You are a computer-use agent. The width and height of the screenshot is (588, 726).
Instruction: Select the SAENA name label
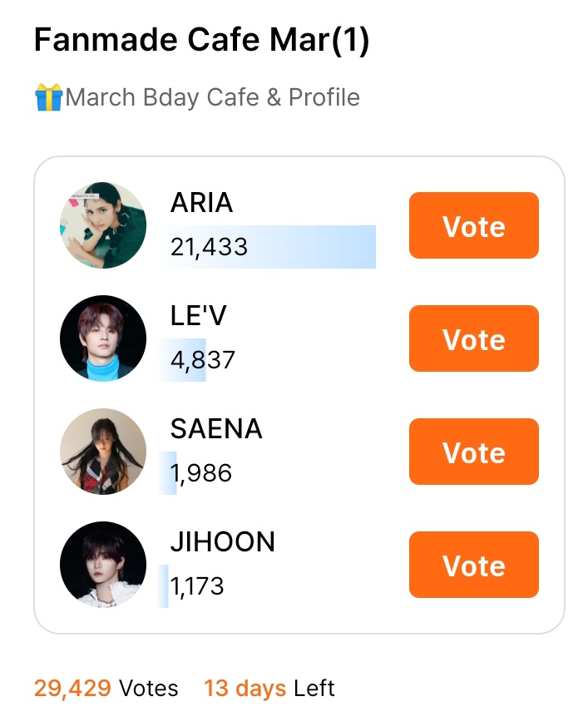(216, 428)
